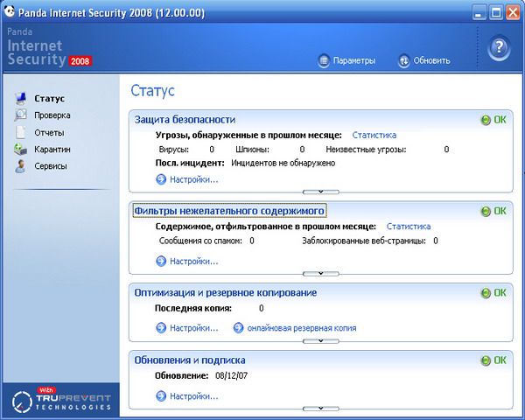The height and width of the screenshot is (420, 525).
Task: Collapse the Защита безопасности panel
Action: pyautogui.click(x=320, y=191)
